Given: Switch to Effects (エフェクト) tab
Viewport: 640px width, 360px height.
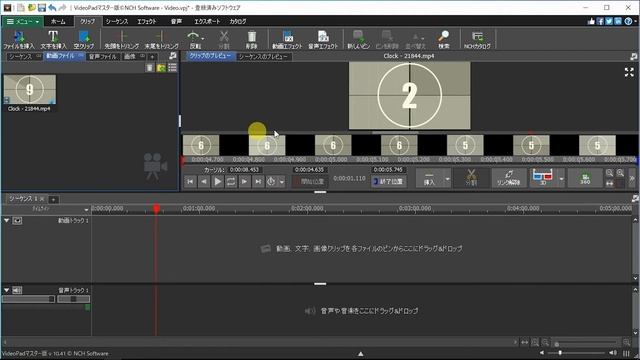Looking at the screenshot, I should 147,21.
